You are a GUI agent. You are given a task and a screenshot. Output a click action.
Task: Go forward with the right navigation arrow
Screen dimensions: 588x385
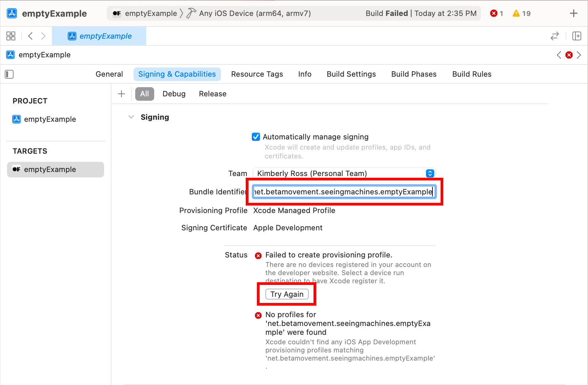click(43, 36)
